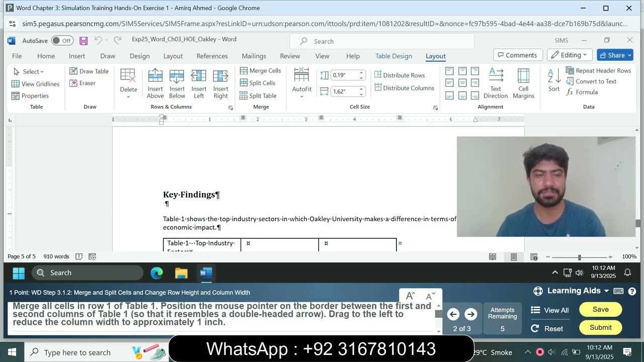Switch to Print Layout view
This screenshot has height=362, width=644.
click(x=513, y=257)
